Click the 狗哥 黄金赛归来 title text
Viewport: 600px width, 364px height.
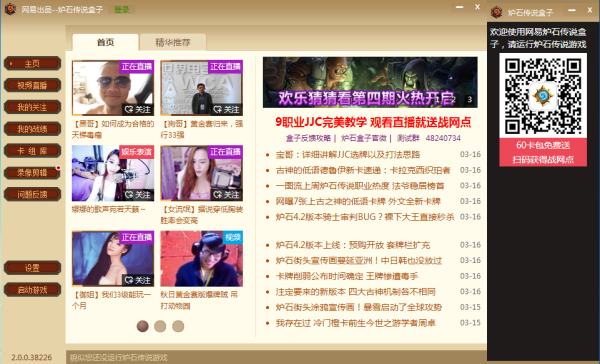pos(201,129)
